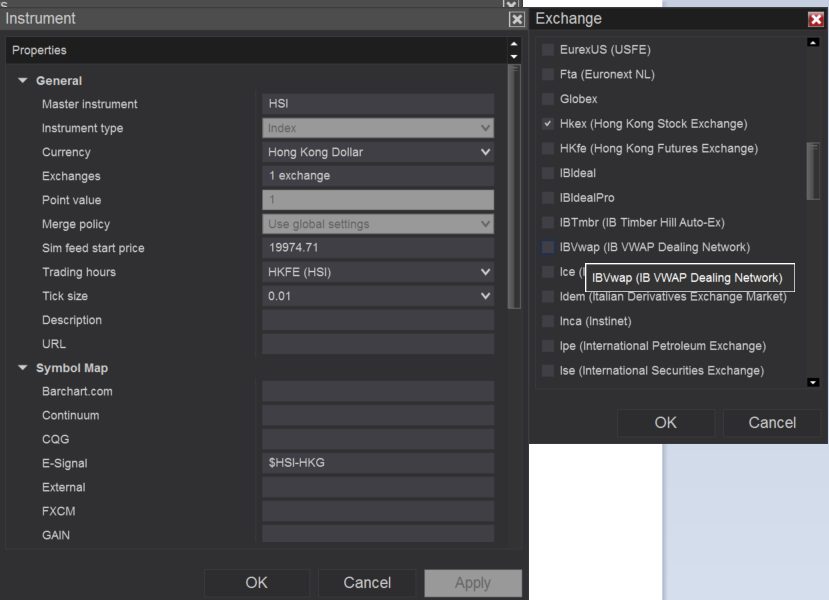Edit the E-Signal symbol field
Screen dimensions: 829x600
pos(378,463)
